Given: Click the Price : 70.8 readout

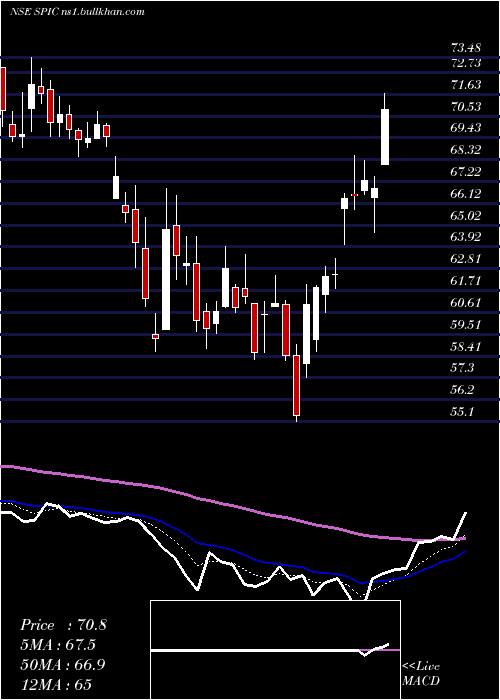Looking at the screenshot, I should pos(63,625).
